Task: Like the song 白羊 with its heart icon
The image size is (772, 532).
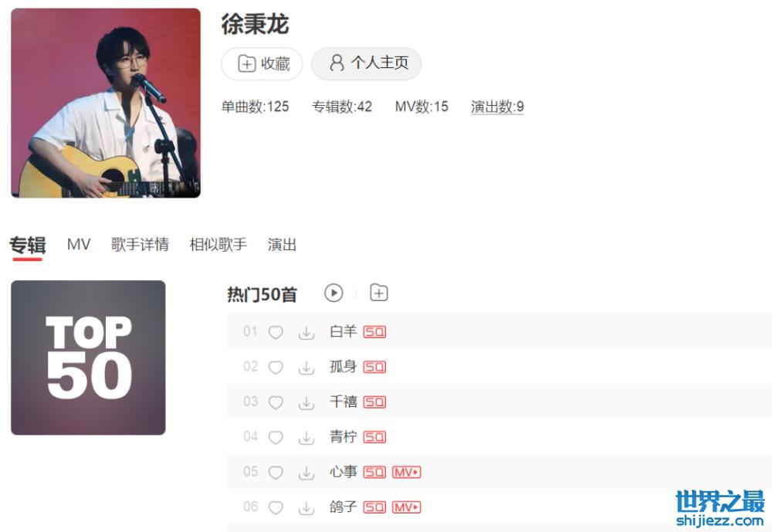Action: click(276, 332)
